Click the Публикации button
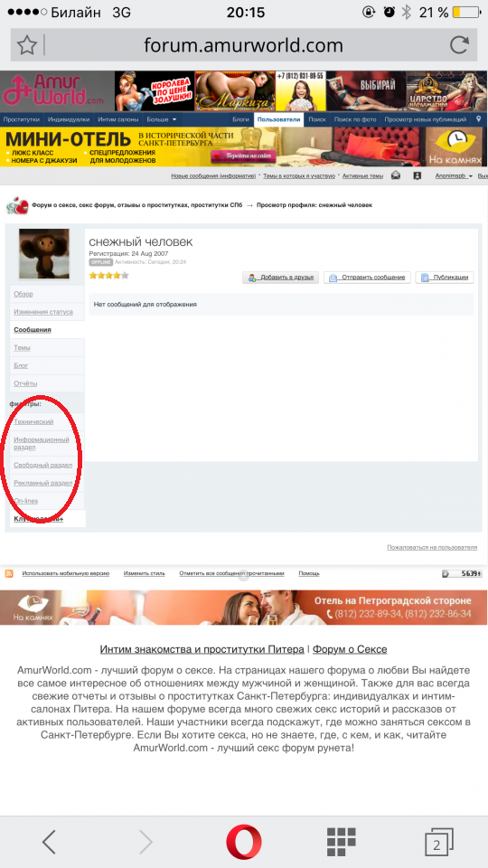The image size is (488, 868). (445, 278)
